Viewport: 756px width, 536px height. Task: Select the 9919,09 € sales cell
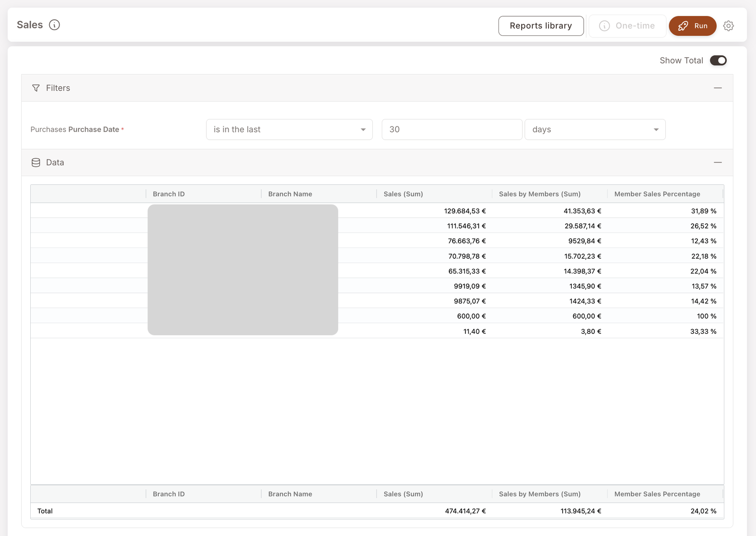coord(434,286)
